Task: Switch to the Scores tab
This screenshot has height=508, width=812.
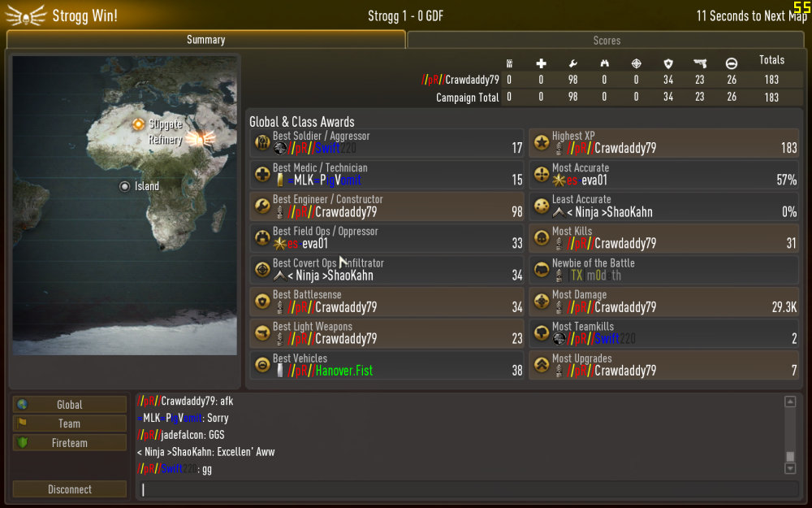Action: coord(606,40)
